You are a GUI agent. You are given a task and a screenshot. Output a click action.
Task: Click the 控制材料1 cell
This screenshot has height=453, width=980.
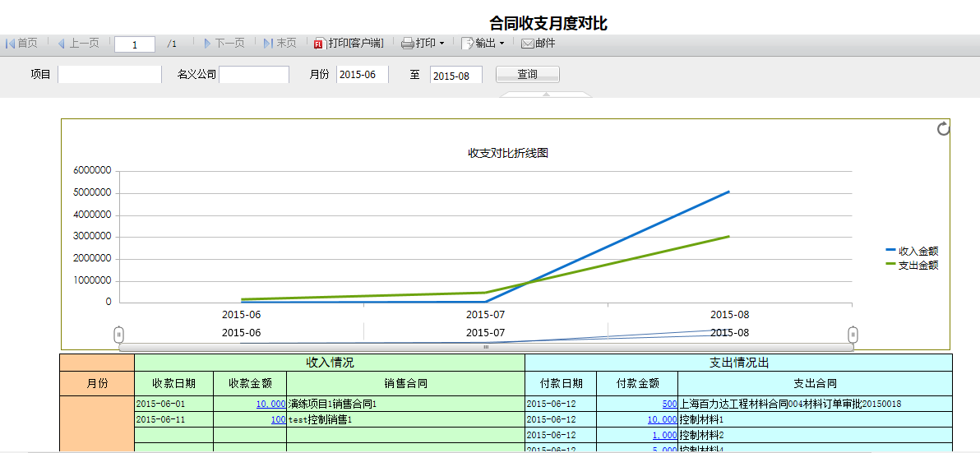(x=815, y=419)
